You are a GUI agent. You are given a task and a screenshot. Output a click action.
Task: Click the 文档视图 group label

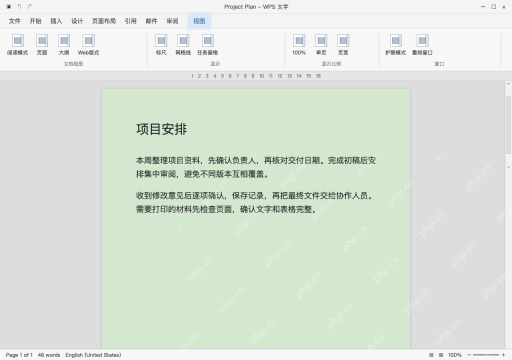73,64
